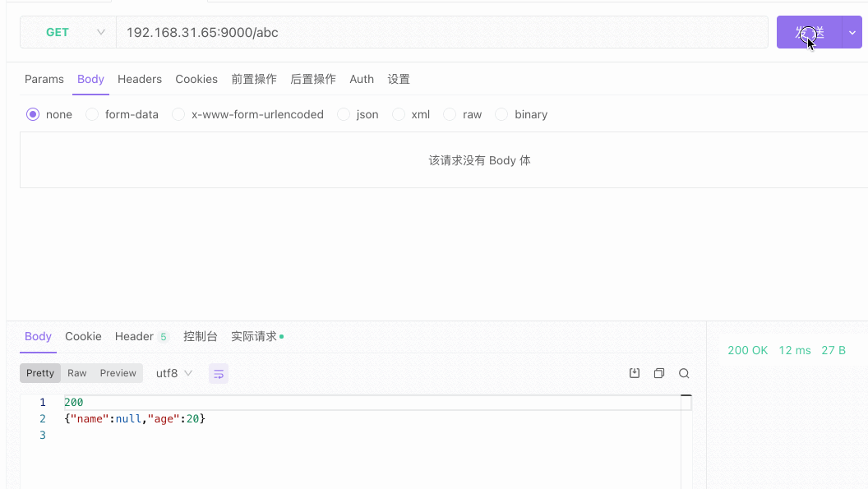Open the utf8 encoding dropdown
Viewport: 868px width, 489px height.
pos(174,373)
